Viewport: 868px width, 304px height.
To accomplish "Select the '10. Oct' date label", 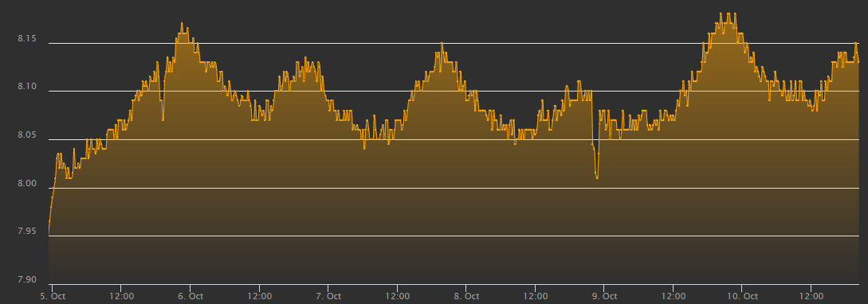I will point(742,296).
